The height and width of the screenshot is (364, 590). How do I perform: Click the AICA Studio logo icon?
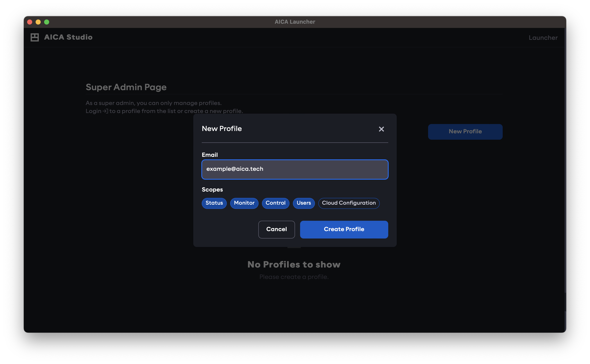(x=35, y=37)
